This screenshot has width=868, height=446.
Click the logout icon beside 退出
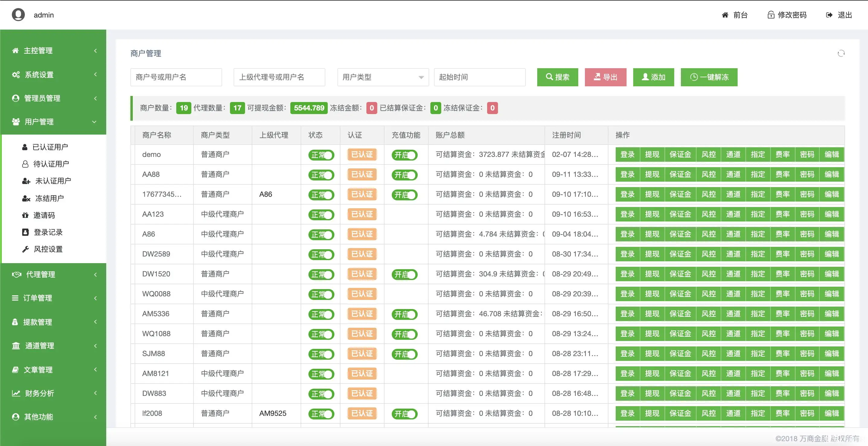[x=829, y=15]
